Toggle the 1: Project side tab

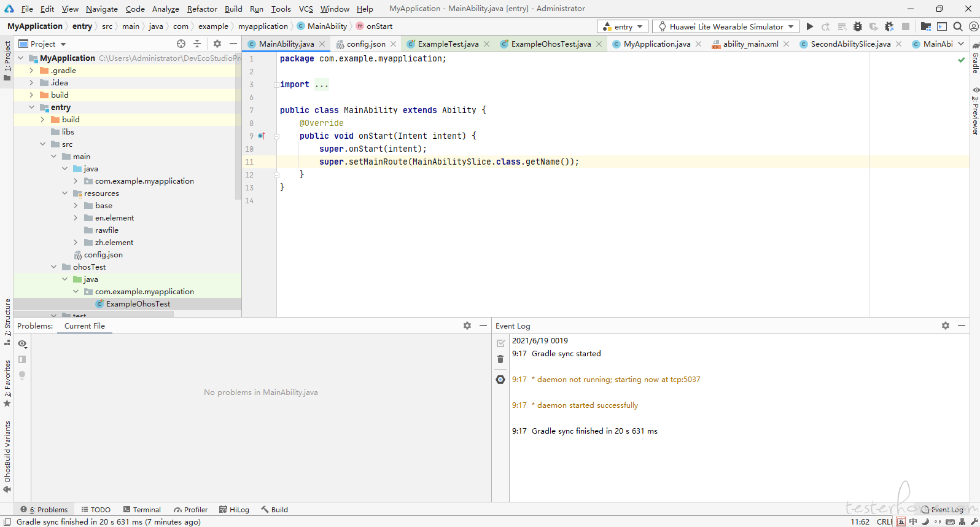(7, 61)
